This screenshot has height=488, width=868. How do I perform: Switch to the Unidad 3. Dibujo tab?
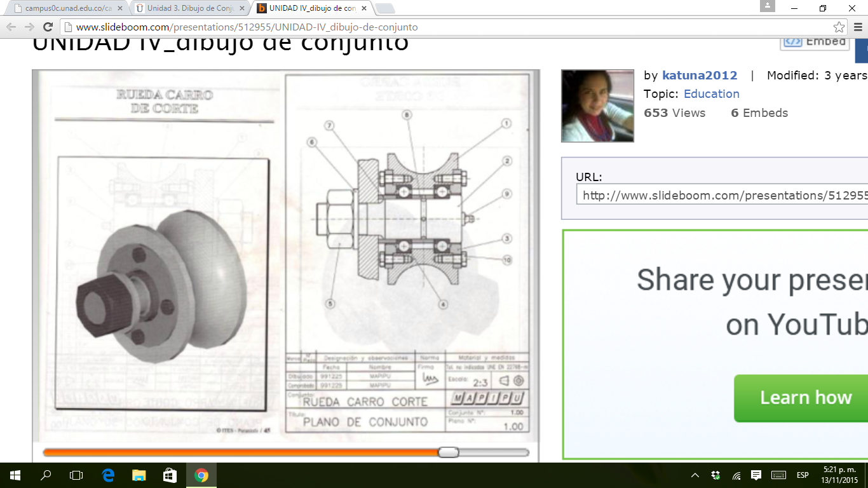pyautogui.click(x=186, y=8)
